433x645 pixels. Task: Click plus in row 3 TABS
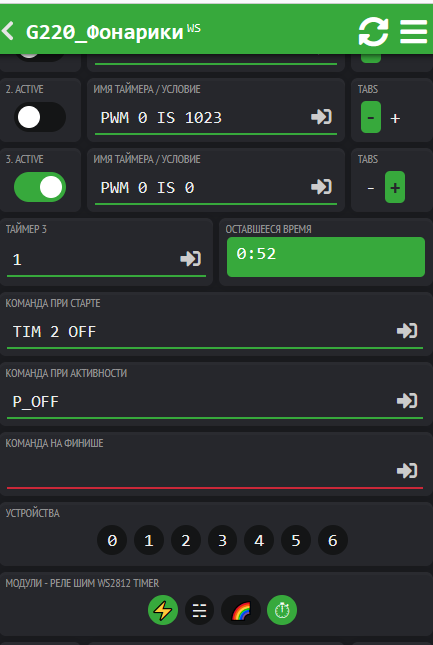(x=395, y=187)
